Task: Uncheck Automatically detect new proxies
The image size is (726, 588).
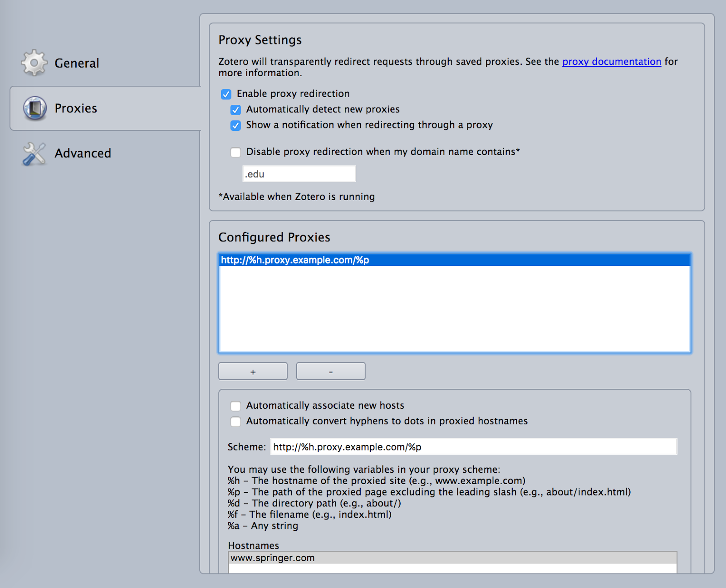Action: coord(235,110)
